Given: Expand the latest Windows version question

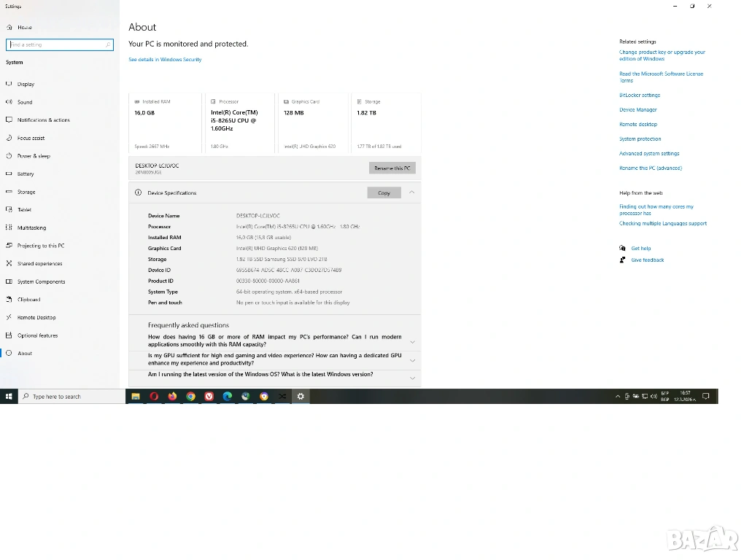Looking at the screenshot, I should pyautogui.click(x=412, y=378).
